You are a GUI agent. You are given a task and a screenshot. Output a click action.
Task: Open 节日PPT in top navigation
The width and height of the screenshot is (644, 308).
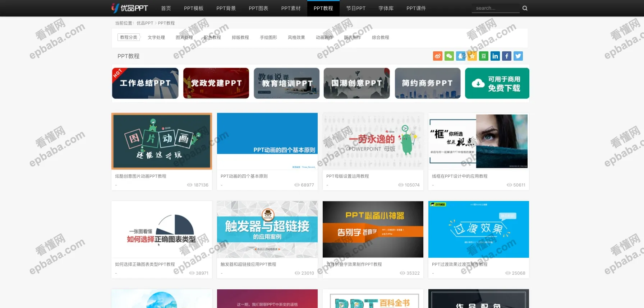tap(356, 8)
